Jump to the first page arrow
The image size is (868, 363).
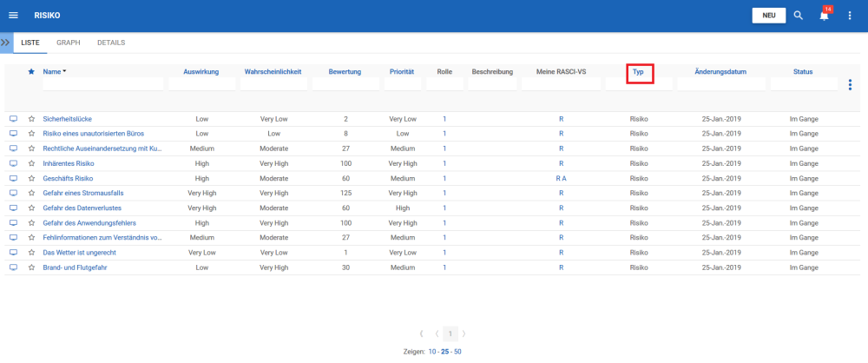(421, 333)
